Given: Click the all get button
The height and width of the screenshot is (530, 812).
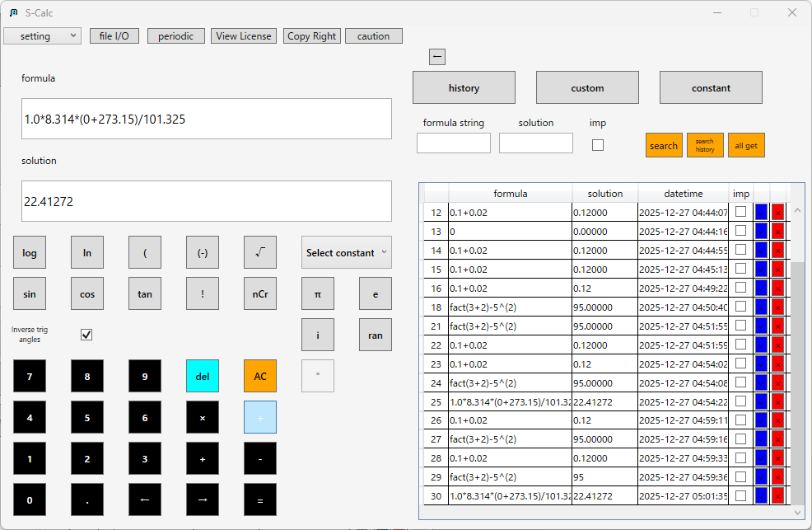Looking at the screenshot, I should 746,145.
